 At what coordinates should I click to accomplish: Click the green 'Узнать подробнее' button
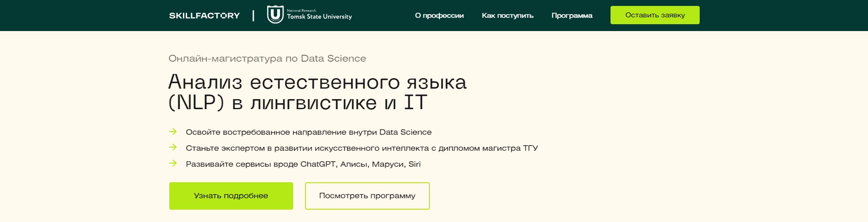click(231, 196)
